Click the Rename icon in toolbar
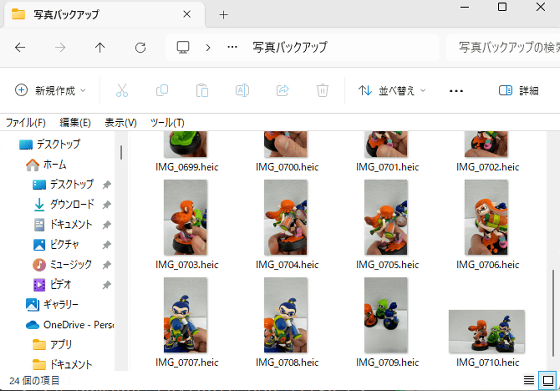The width and height of the screenshot is (560, 391). [x=242, y=90]
